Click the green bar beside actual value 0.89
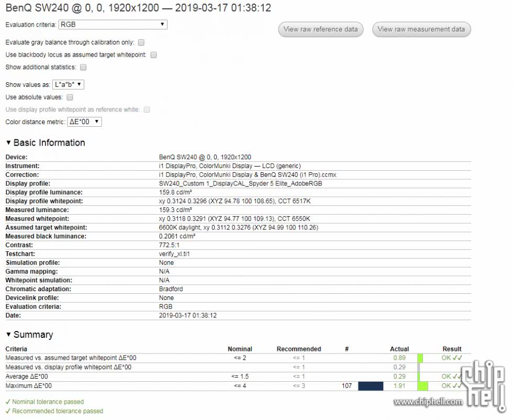The height and width of the screenshot is (420, 513). [x=420, y=358]
